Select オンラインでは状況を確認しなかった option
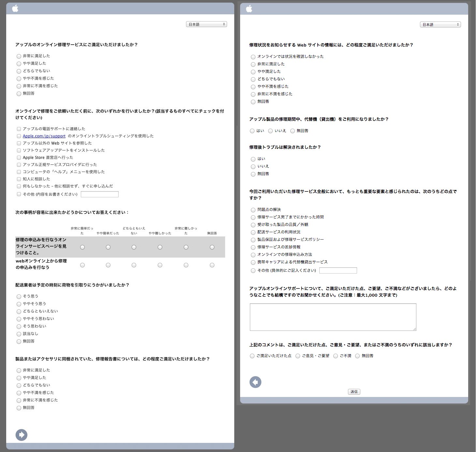This screenshot has width=476, height=452. pos(253,57)
